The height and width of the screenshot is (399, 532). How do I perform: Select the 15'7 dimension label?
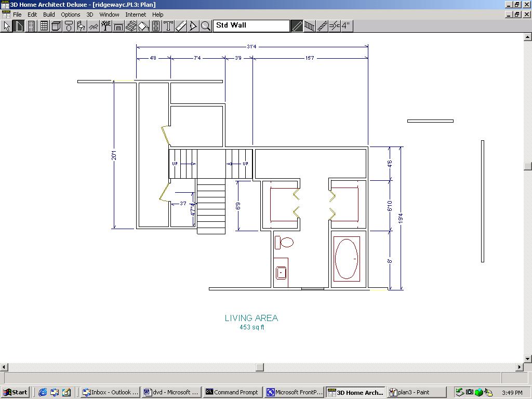[x=310, y=58]
